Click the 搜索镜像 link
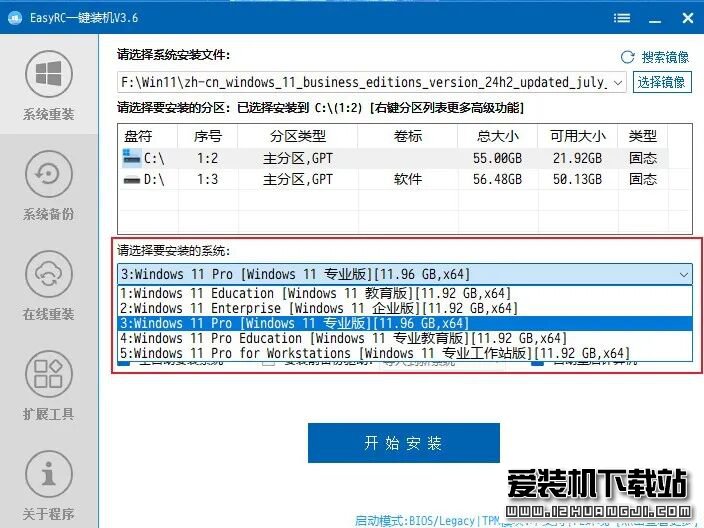This screenshot has width=704, height=528. pyautogui.click(x=665, y=57)
